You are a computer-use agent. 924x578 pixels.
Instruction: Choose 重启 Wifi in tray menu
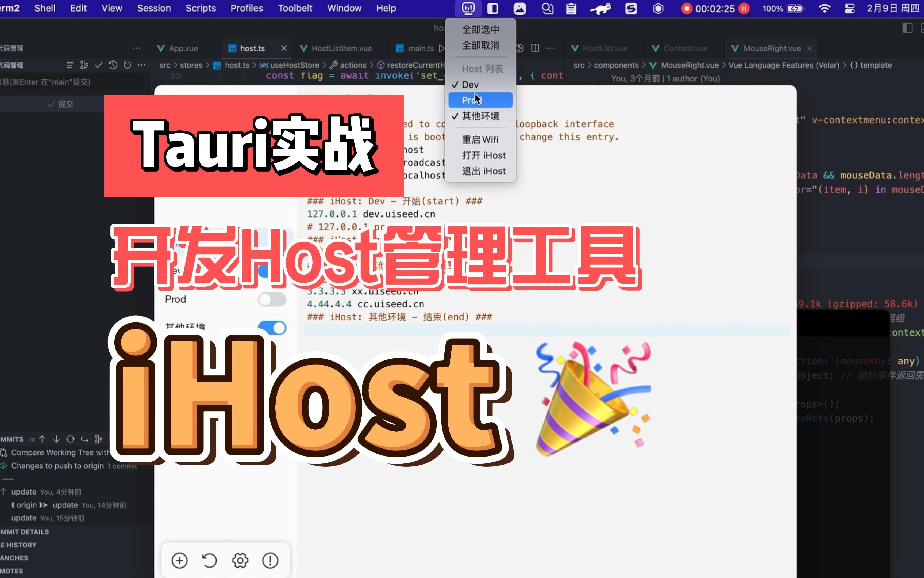click(480, 139)
